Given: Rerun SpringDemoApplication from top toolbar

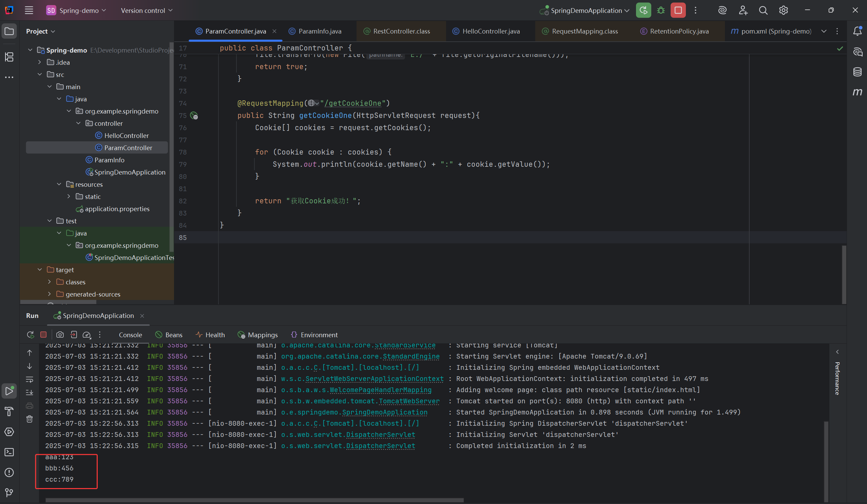Looking at the screenshot, I should click(643, 10).
